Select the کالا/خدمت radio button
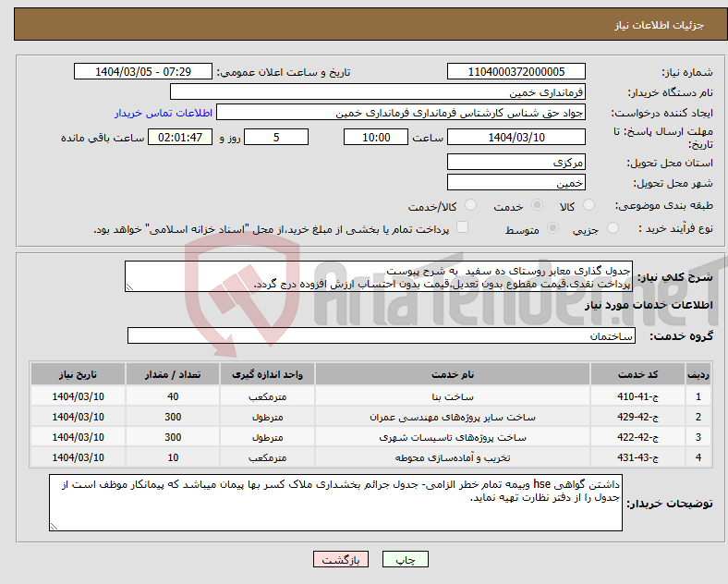 pos(470,205)
